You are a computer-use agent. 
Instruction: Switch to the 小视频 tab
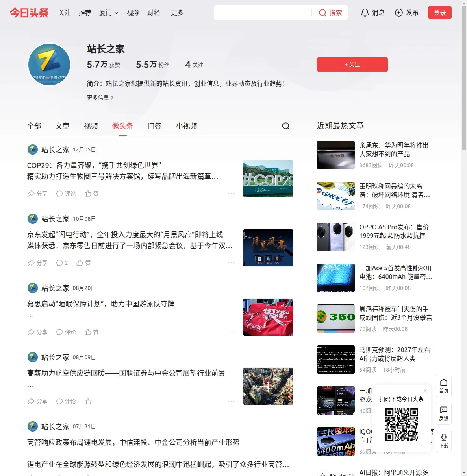(187, 126)
